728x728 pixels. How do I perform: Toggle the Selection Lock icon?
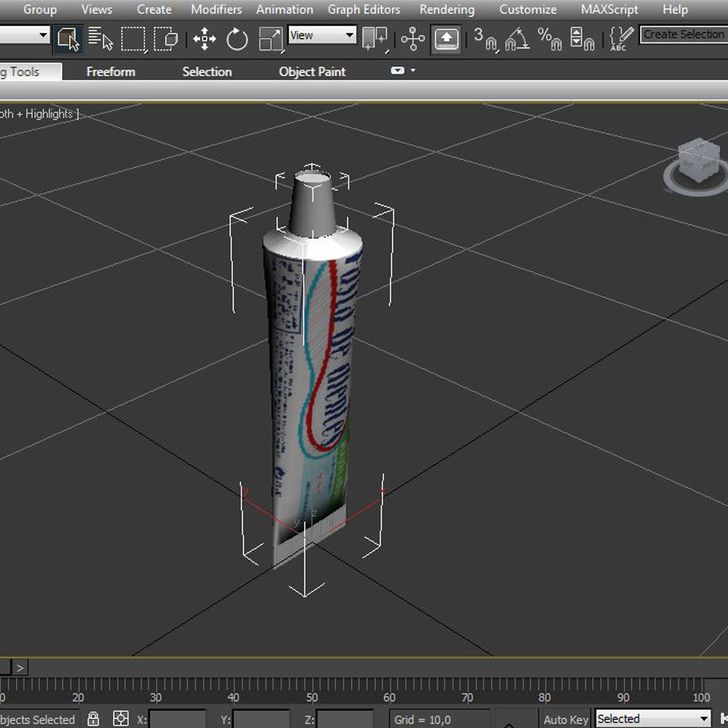93,719
